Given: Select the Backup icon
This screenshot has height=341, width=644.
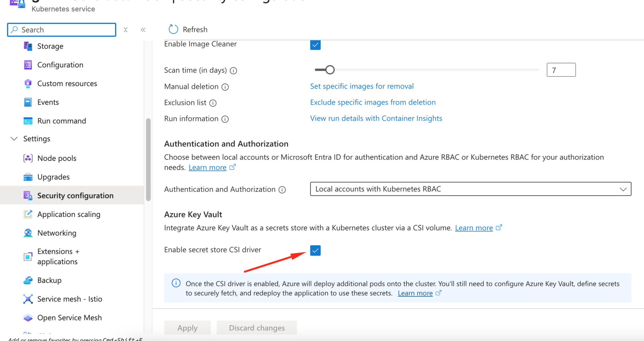Looking at the screenshot, I should 28,280.
